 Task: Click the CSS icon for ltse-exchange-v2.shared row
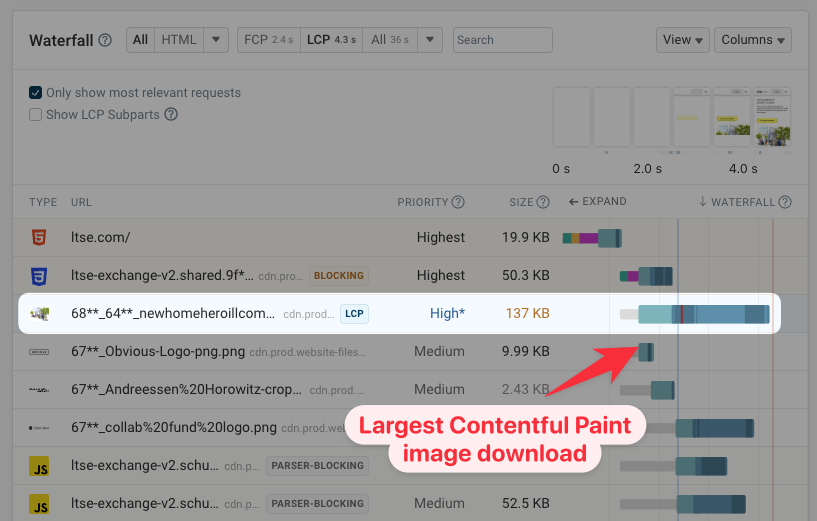pyautogui.click(x=39, y=276)
